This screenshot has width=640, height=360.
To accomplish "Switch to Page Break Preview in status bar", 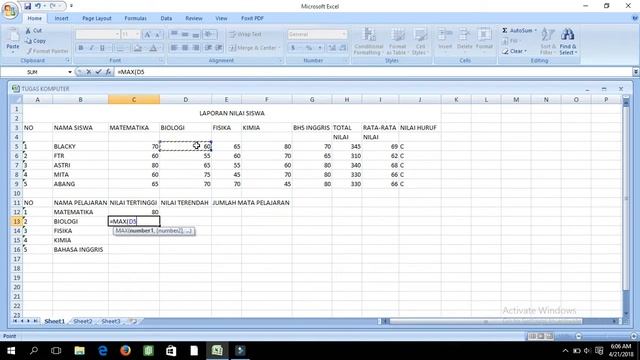I will (x=549, y=336).
